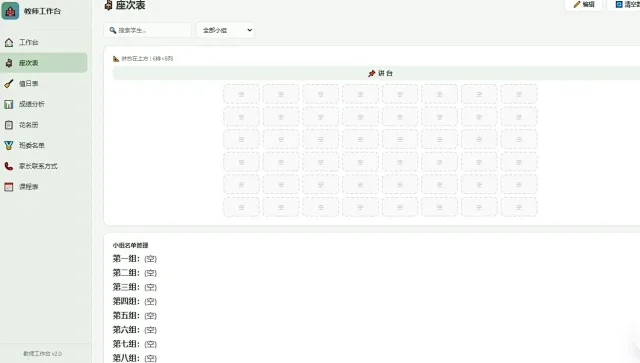Click the 教师工作台 v2.0 version label

pos(42,354)
